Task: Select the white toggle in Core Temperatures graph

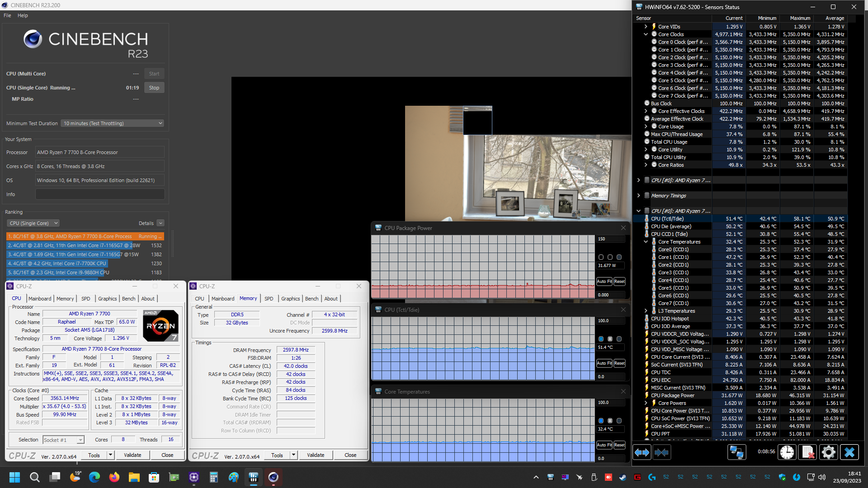Action: 610,421
